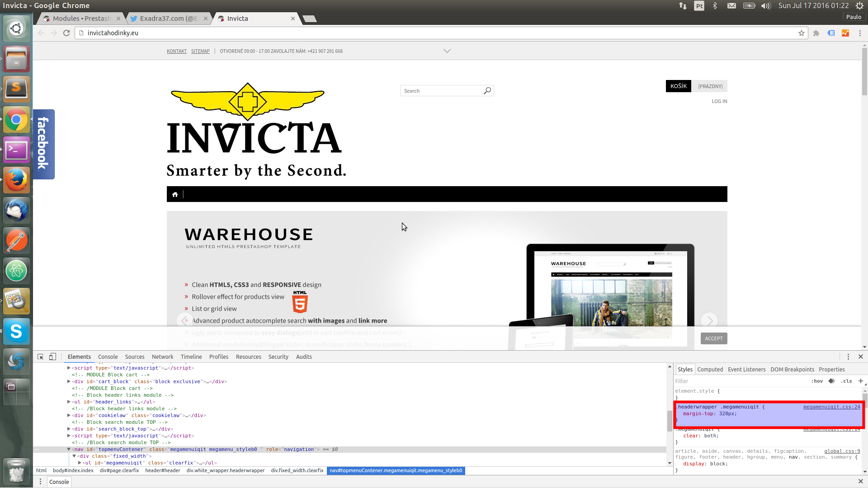Toggle the .cls class editor
Screen dimensions: 868x488
[846, 381]
